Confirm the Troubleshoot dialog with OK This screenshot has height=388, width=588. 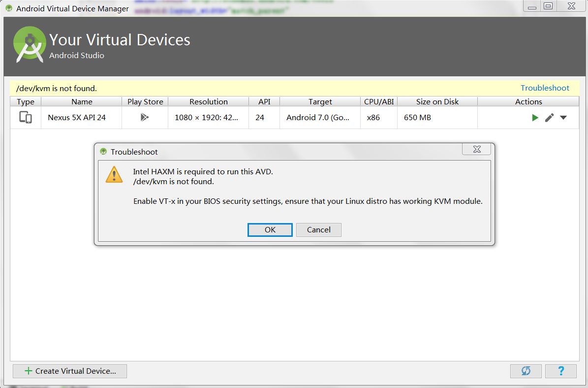click(270, 229)
